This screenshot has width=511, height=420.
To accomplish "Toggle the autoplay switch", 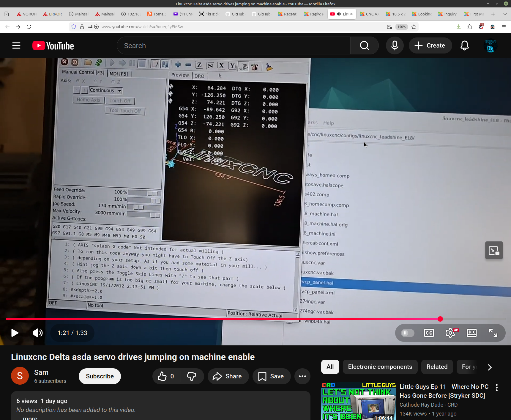I will pyautogui.click(x=407, y=333).
